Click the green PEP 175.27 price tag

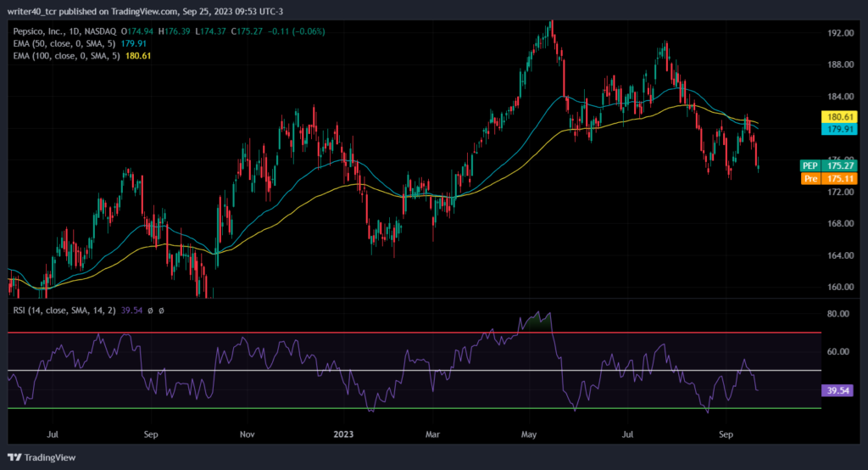tap(829, 165)
